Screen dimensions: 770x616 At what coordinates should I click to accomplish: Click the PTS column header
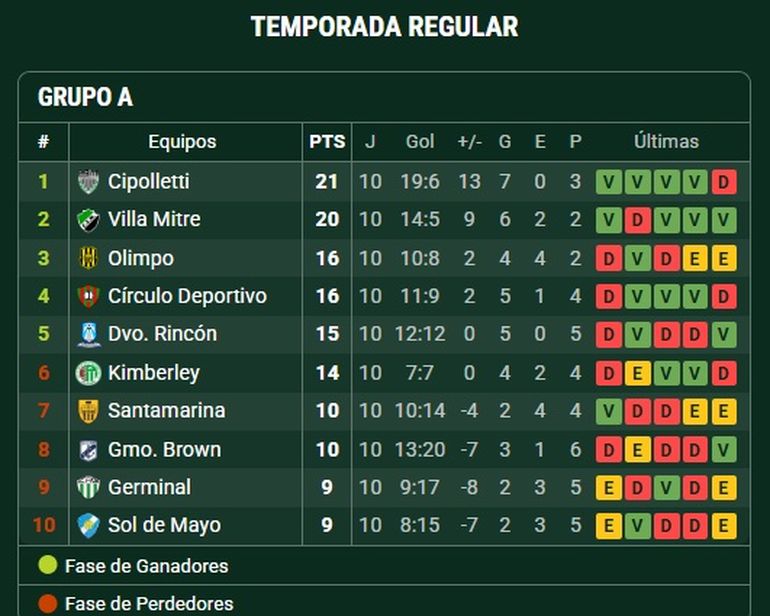tap(327, 142)
